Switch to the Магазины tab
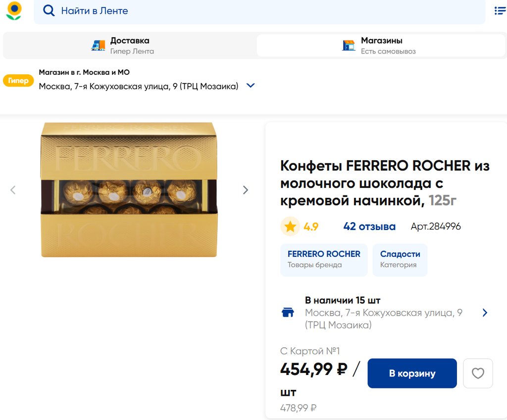 (381, 46)
